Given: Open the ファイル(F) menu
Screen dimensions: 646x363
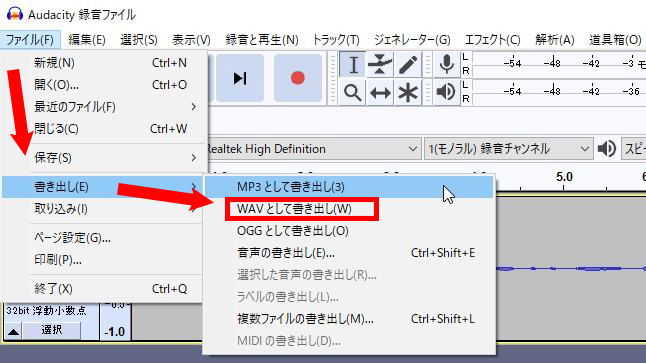Looking at the screenshot, I should click(30, 40).
